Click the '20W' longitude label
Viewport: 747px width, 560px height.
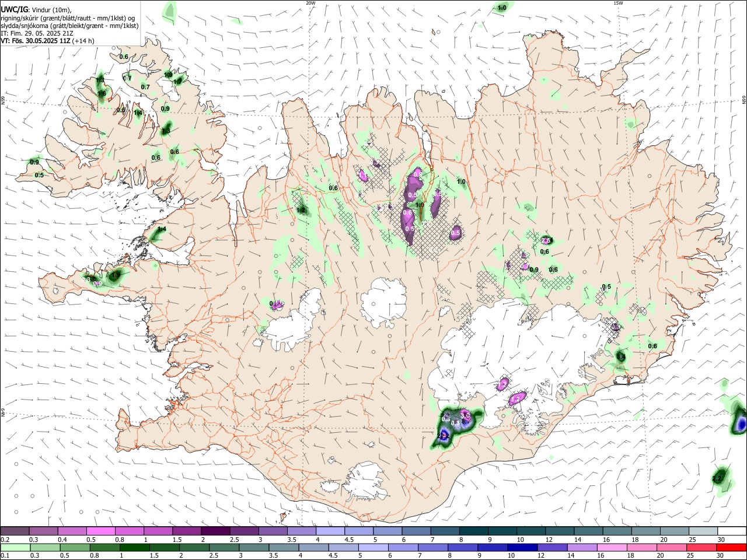click(310, 3)
